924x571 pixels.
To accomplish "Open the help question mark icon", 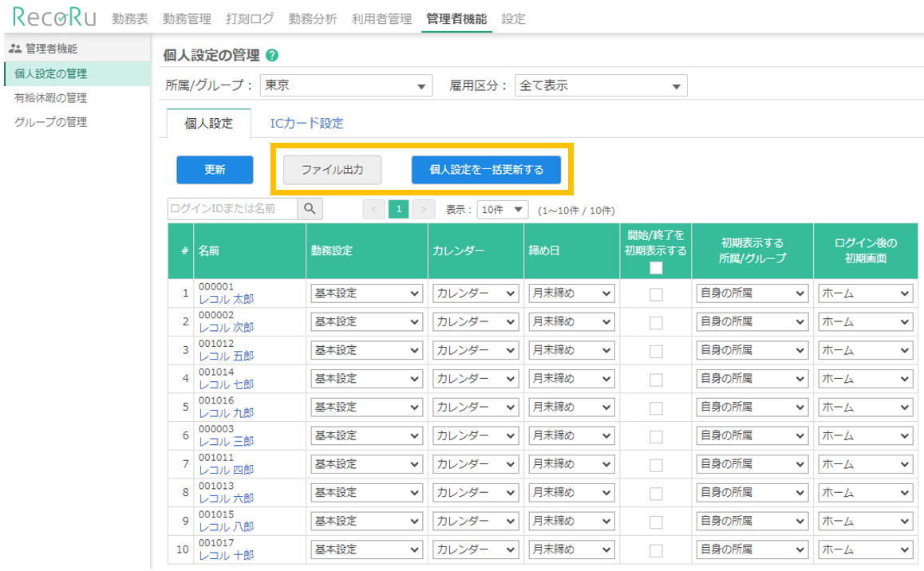I will (x=271, y=55).
